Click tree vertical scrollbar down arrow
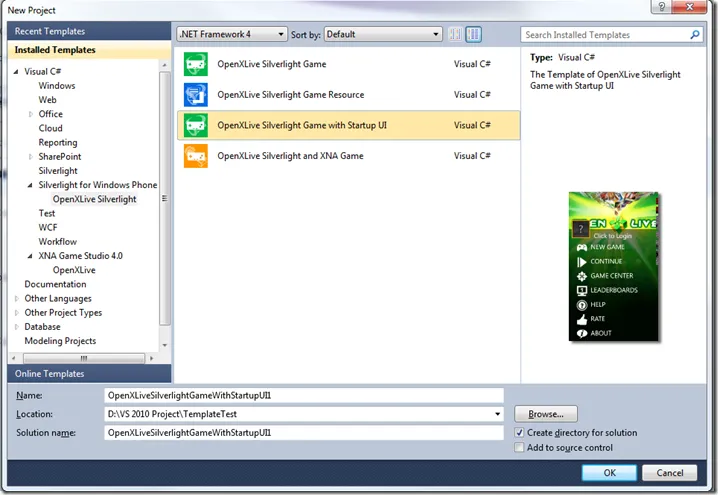The height and width of the screenshot is (495, 718). (165, 345)
